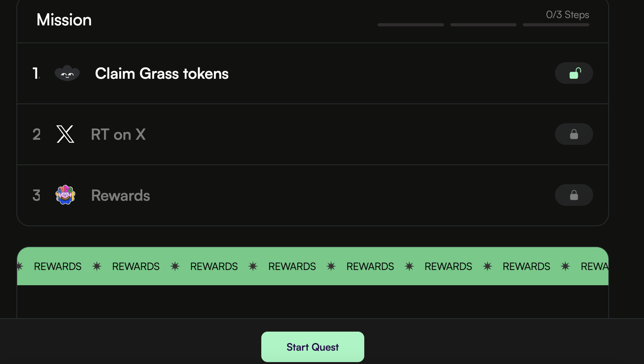Click the first progress bar segment
The height and width of the screenshot is (364, 644).
click(411, 25)
